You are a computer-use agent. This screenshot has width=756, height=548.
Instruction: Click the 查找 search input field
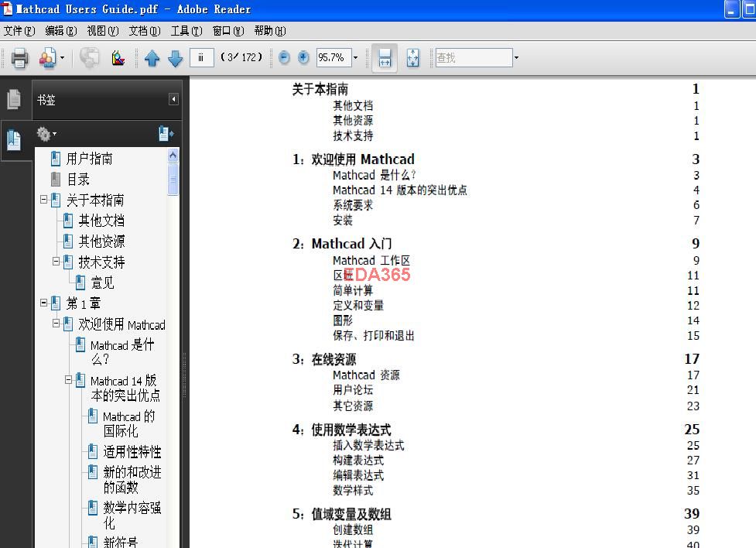pyautogui.click(x=474, y=58)
